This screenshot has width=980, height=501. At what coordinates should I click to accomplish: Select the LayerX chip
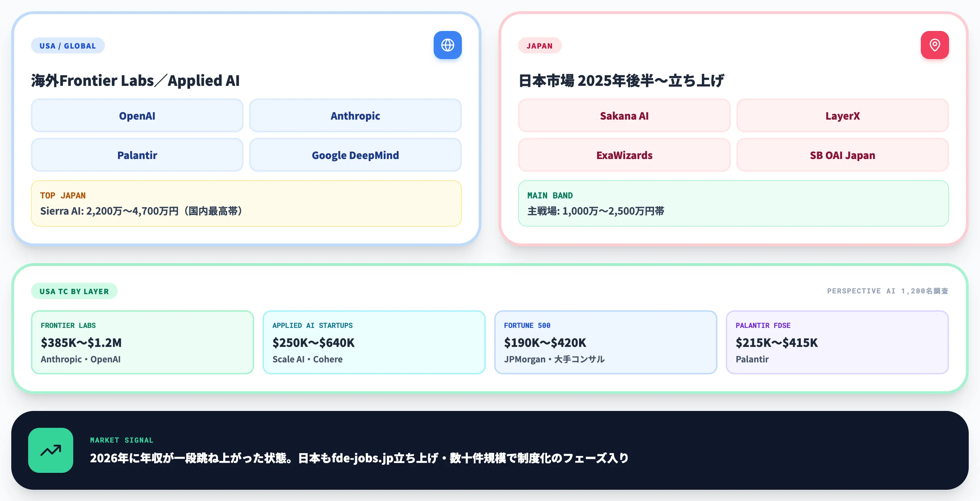click(x=842, y=115)
